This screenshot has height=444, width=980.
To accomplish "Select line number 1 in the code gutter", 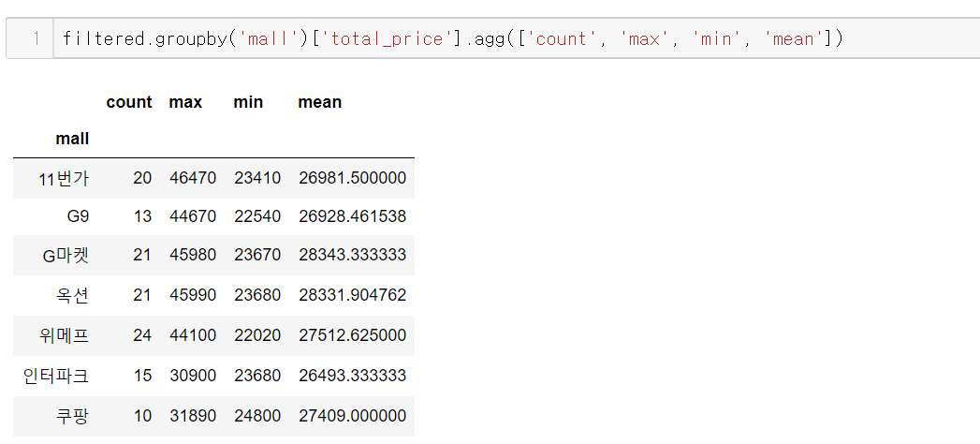I will [36, 38].
